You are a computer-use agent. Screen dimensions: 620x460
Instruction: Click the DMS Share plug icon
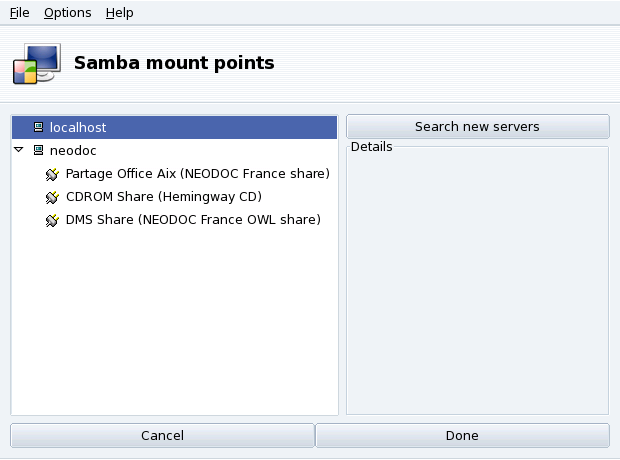[x=53, y=220]
